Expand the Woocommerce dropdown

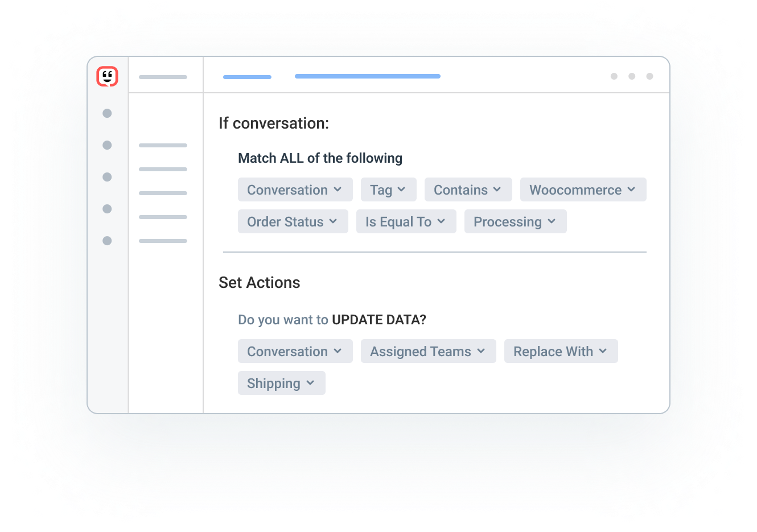pos(583,189)
